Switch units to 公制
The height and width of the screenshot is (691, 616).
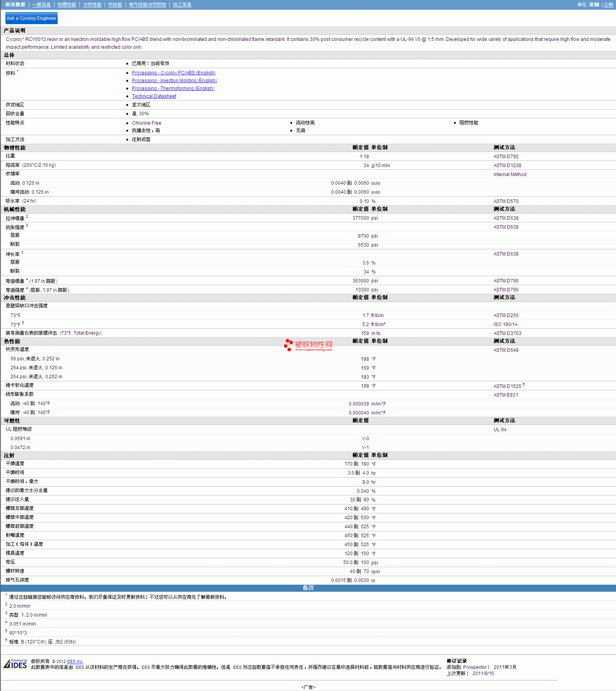tap(608, 5)
